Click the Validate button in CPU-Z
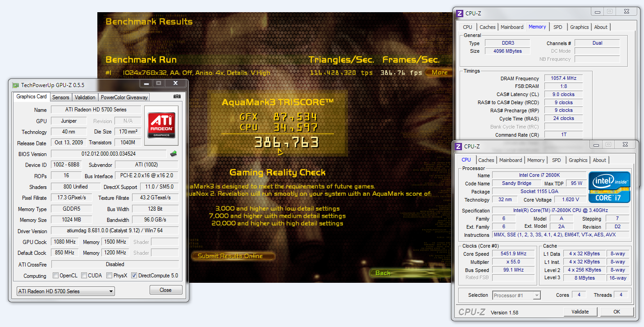The height and width of the screenshot is (327, 644). click(580, 312)
